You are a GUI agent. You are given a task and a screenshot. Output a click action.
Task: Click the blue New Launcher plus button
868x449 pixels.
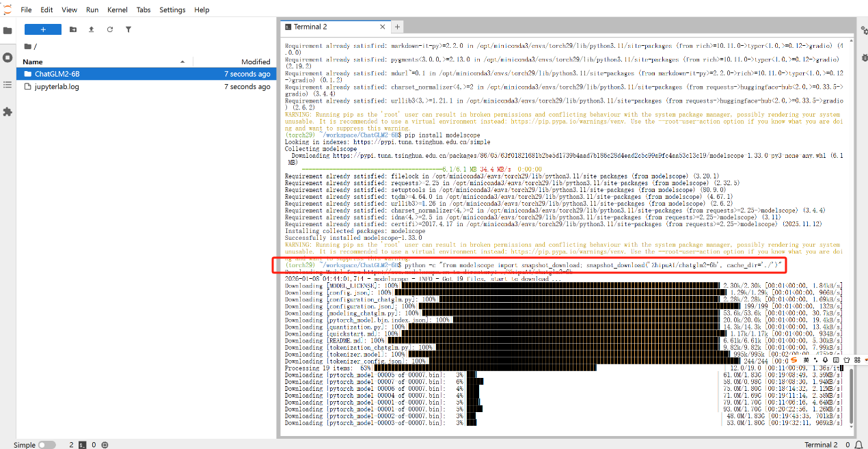[42, 29]
